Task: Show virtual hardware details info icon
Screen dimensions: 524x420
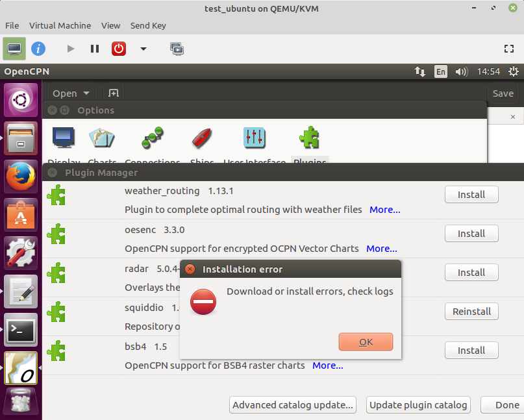Action: (38, 49)
